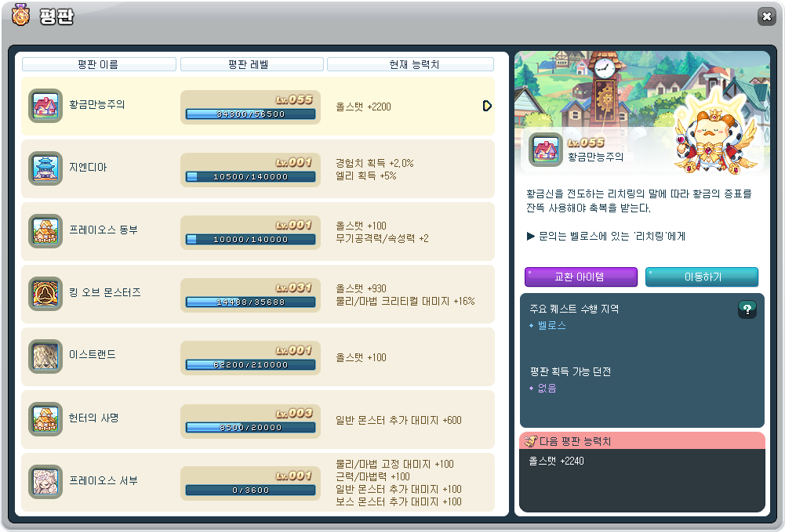This screenshot has width=785, height=532.
Task: Click the 황금만능주의 progress bar 34300/56500
Action: 250,114
